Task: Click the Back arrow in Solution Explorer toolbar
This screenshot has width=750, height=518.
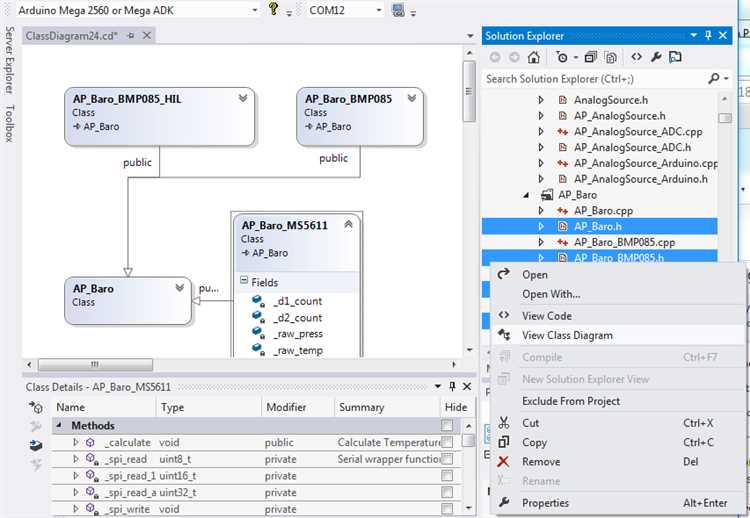Action: pos(495,57)
